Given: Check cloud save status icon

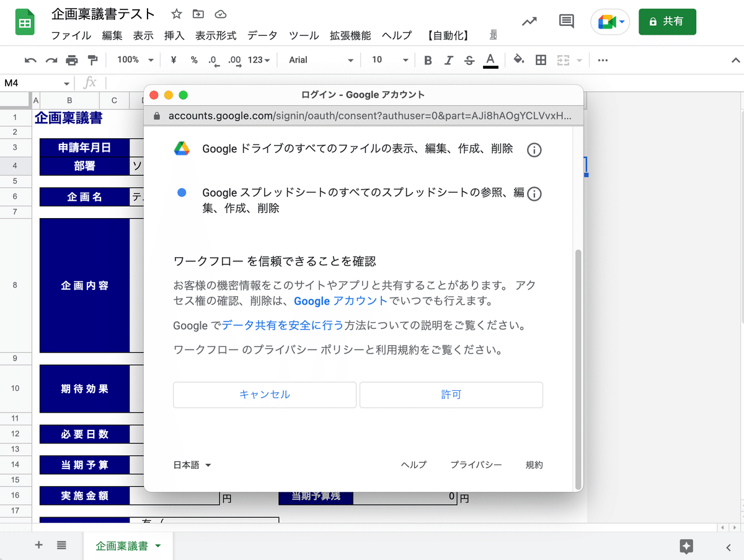Looking at the screenshot, I should tap(219, 14).
